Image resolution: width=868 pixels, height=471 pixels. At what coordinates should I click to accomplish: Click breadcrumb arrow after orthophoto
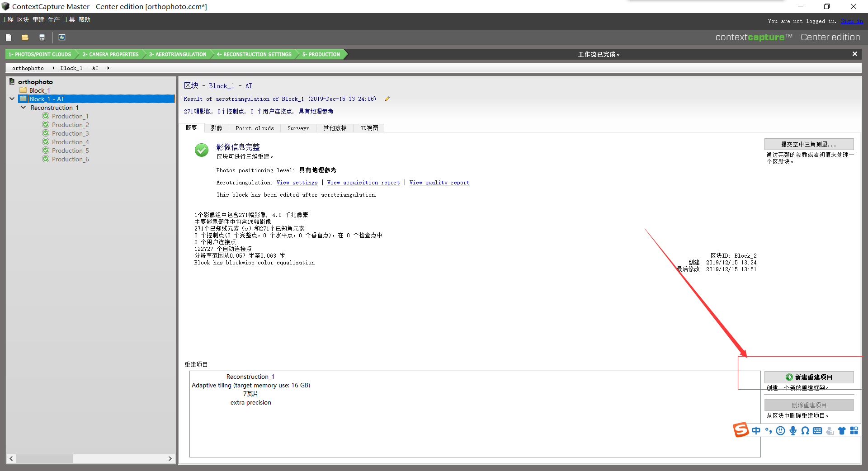pyautogui.click(x=53, y=68)
